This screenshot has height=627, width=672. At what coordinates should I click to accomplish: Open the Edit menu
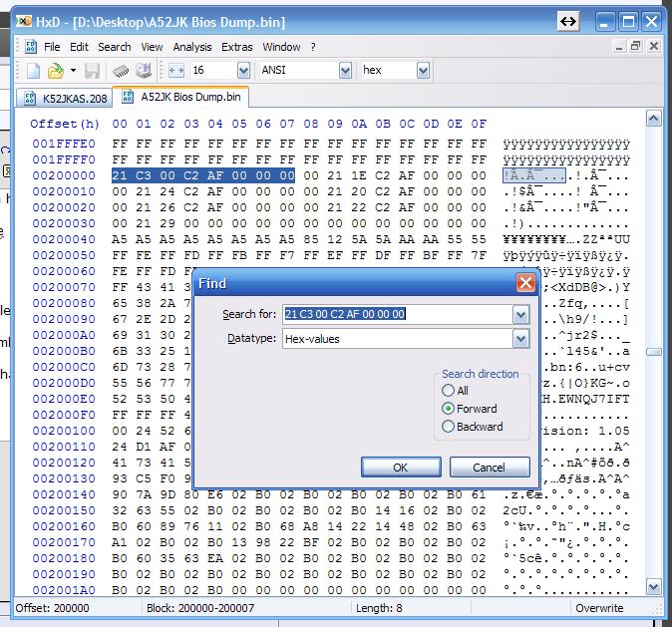[x=79, y=47]
